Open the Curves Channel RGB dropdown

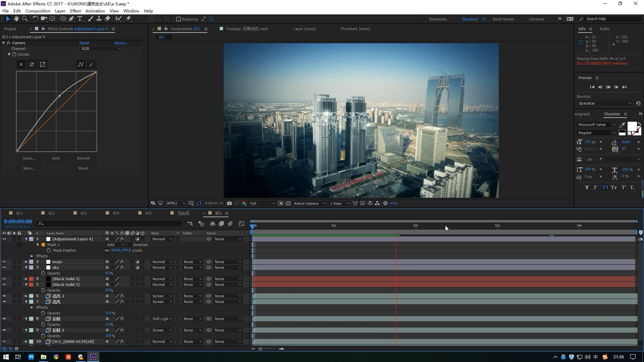tap(101, 49)
